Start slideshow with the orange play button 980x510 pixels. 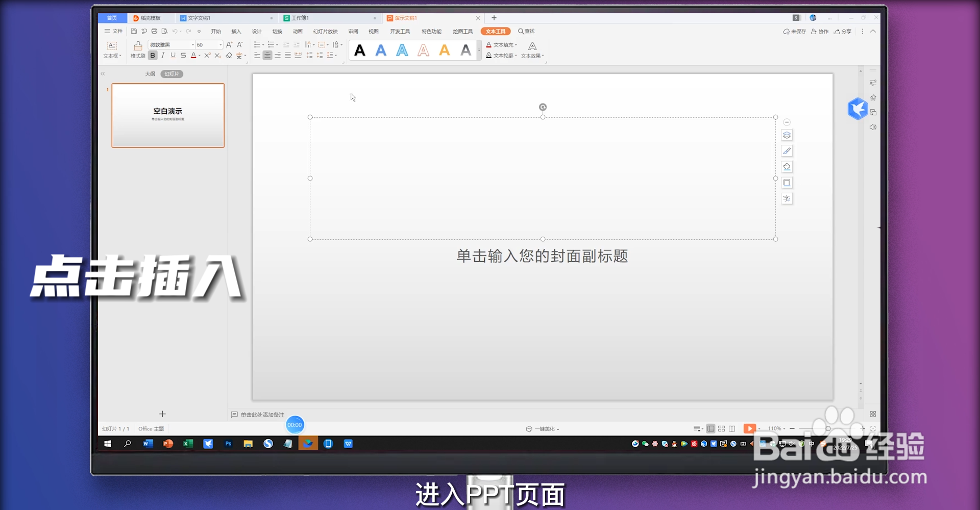(749, 428)
